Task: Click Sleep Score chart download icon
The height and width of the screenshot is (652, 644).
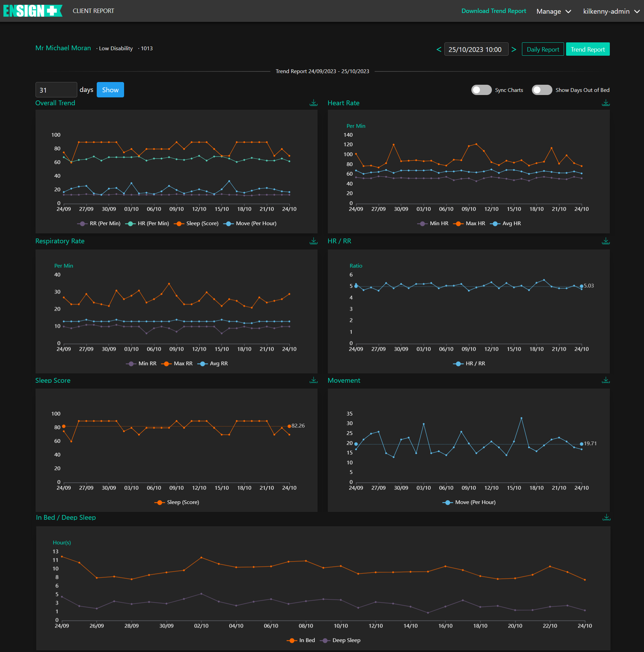Action: tap(313, 380)
